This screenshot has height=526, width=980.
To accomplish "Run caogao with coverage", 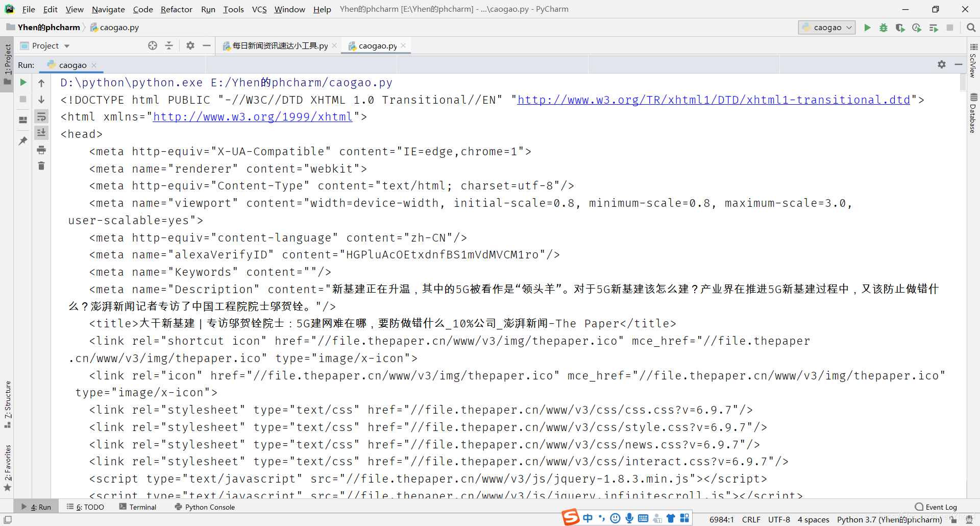I will tap(900, 28).
